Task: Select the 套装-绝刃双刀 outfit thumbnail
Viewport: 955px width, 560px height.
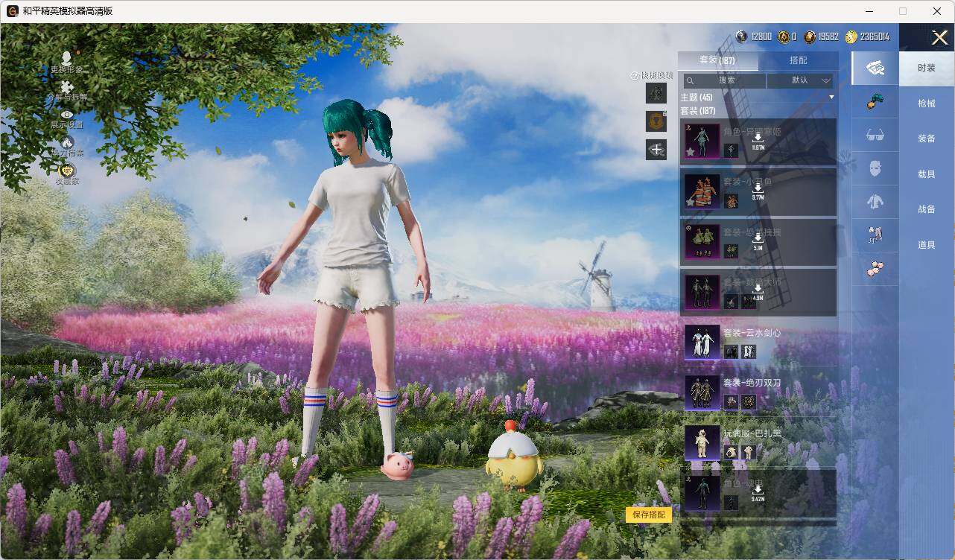Action: tap(702, 392)
